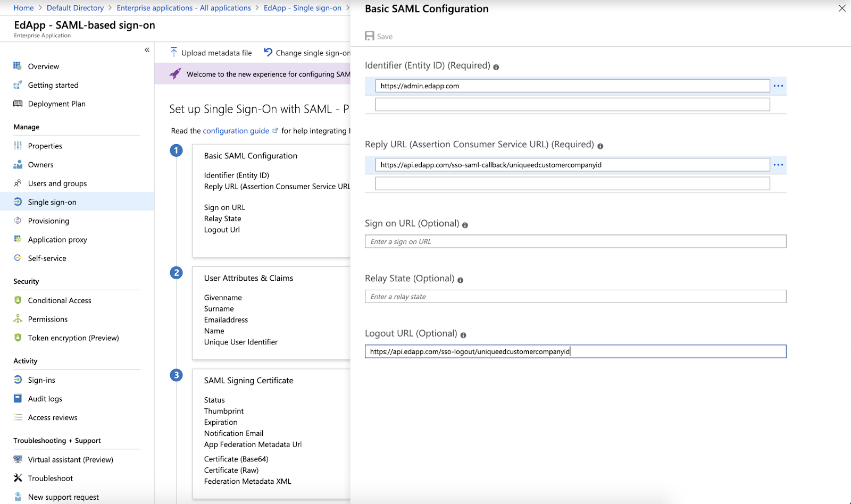
Task: Open EdApp - Single sign-on breadcrumb
Action: pos(303,8)
